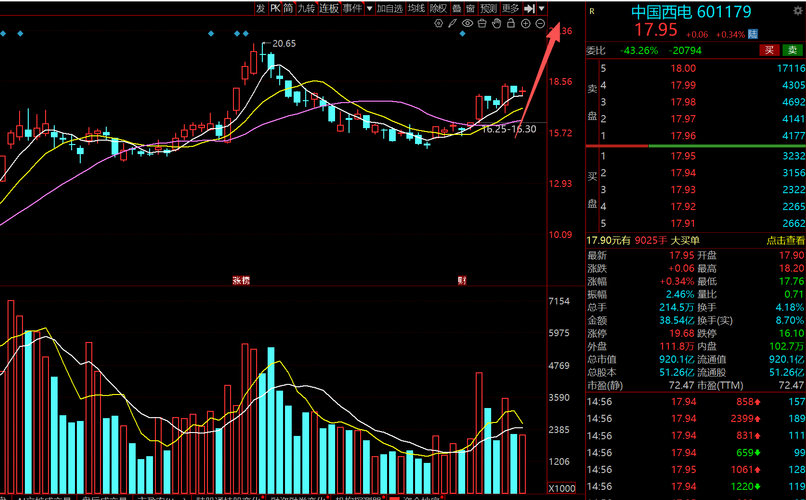Zoom in with the plus icon
Screen dimensions: 806x500
525,23
